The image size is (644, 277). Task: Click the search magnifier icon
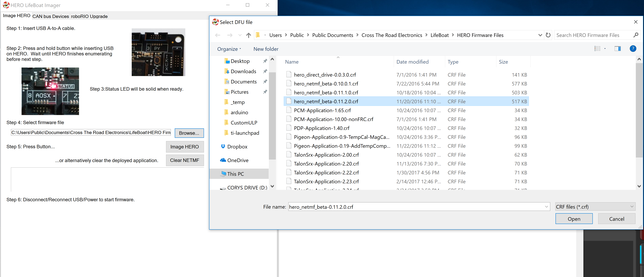(x=636, y=35)
